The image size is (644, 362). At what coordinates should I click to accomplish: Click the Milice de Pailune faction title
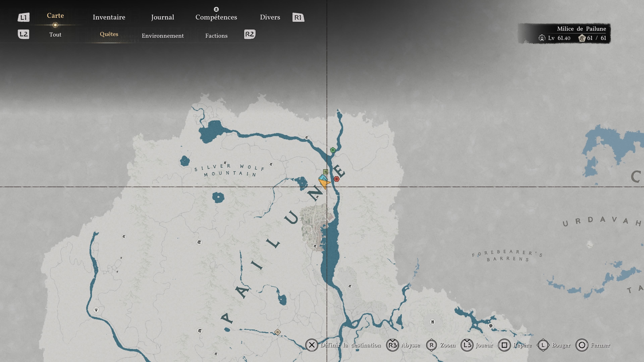[581, 29]
